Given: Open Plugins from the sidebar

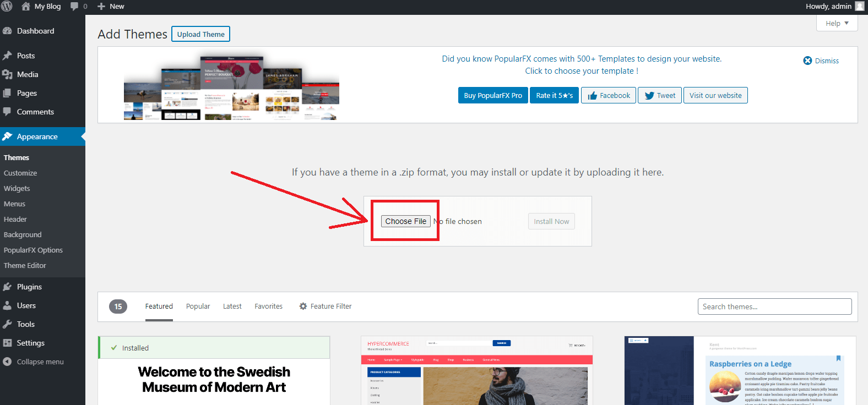Looking at the screenshot, I should coord(29,287).
